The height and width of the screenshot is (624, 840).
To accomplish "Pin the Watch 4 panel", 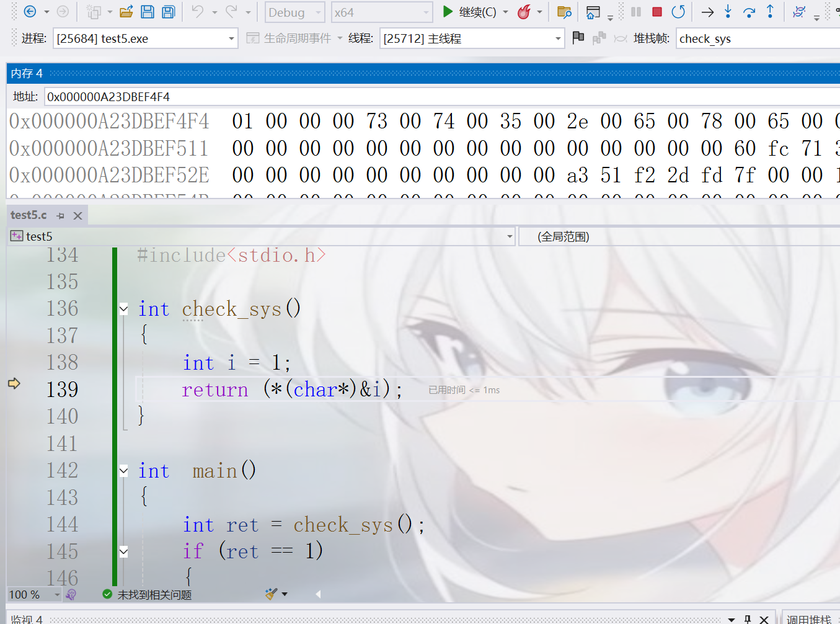I will [x=748, y=619].
